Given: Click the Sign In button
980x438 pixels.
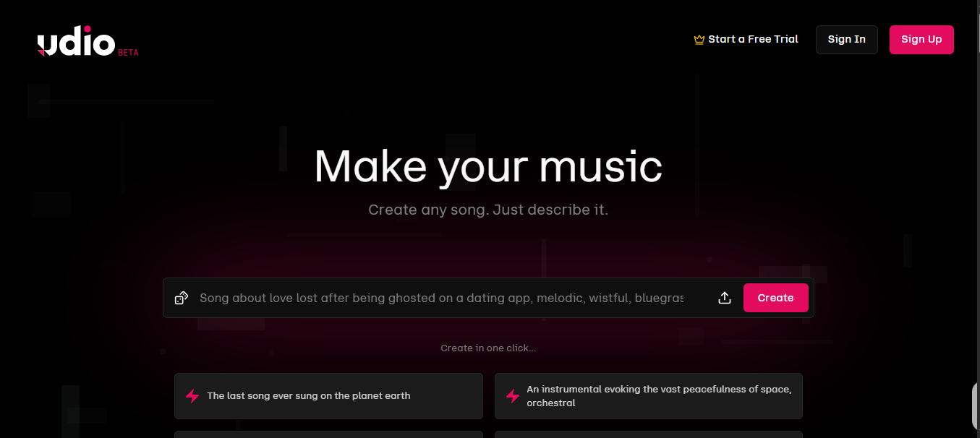Looking at the screenshot, I should (x=846, y=40).
